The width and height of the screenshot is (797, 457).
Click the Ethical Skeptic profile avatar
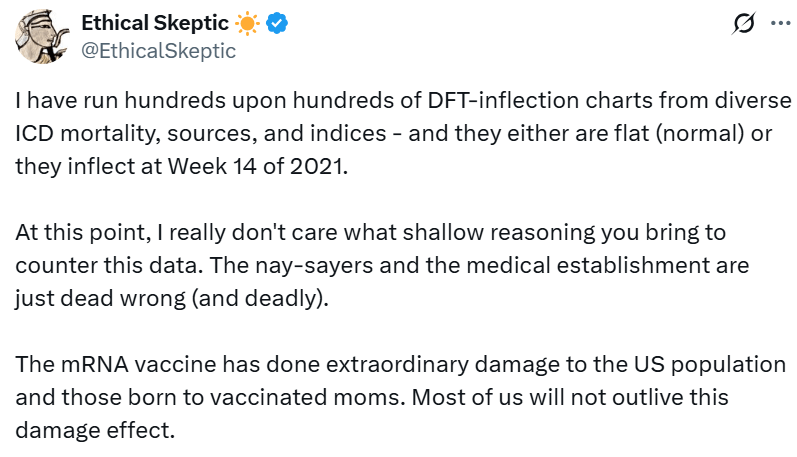coord(41,39)
